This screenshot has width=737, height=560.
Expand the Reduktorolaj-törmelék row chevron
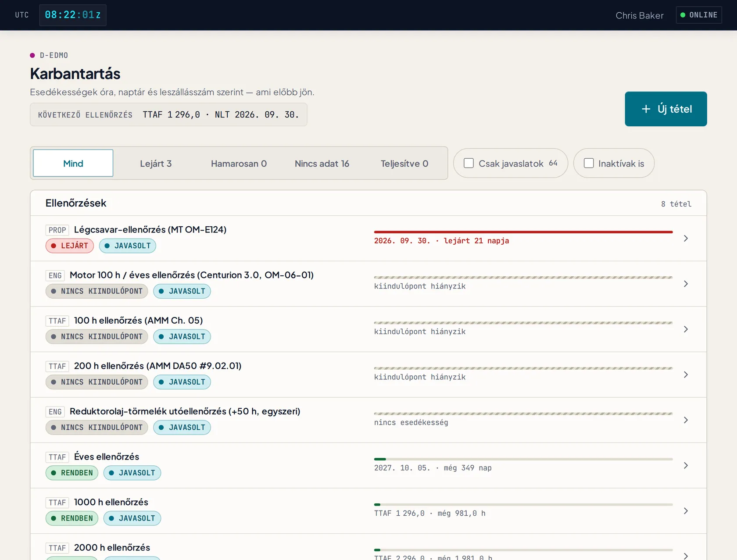coord(686,420)
